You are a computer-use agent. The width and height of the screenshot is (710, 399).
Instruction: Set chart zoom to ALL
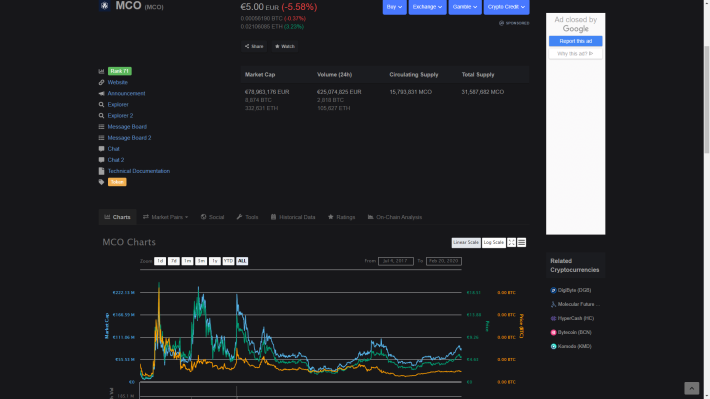[x=242, y=261]
